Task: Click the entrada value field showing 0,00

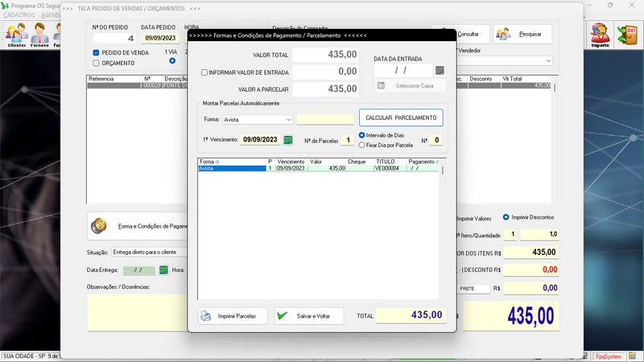Action: click(325, 72)
